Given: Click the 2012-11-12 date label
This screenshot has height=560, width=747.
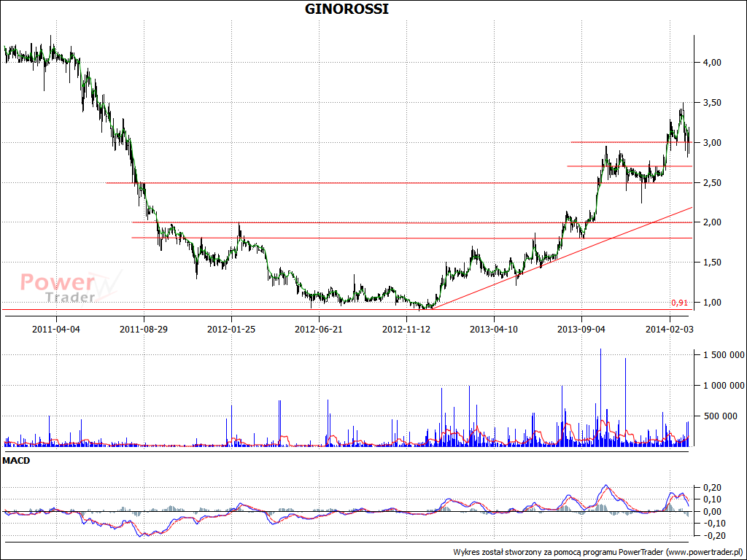Looking at the screenshot, I should tap(406, 329).
